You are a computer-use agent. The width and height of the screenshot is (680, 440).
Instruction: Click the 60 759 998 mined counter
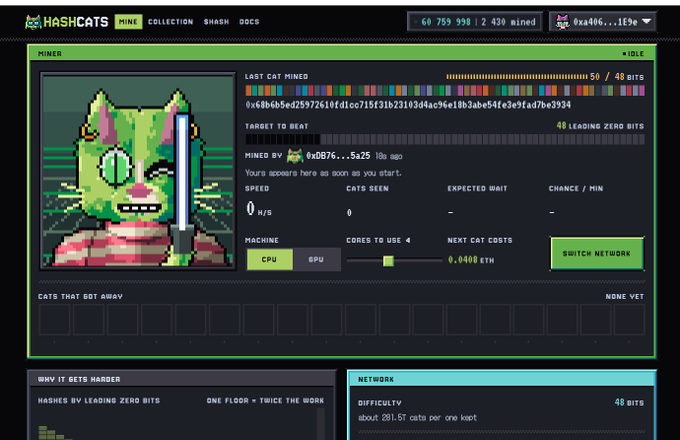click(x=475, y=22)
